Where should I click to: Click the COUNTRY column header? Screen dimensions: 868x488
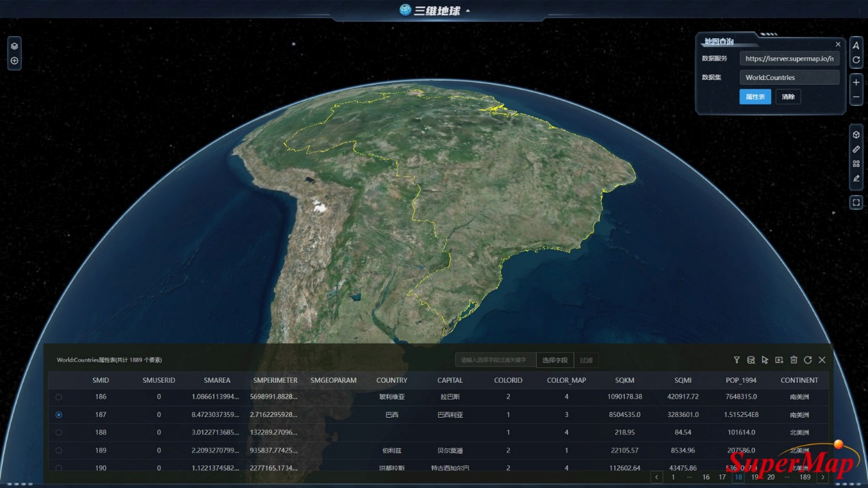pos(391,380)
